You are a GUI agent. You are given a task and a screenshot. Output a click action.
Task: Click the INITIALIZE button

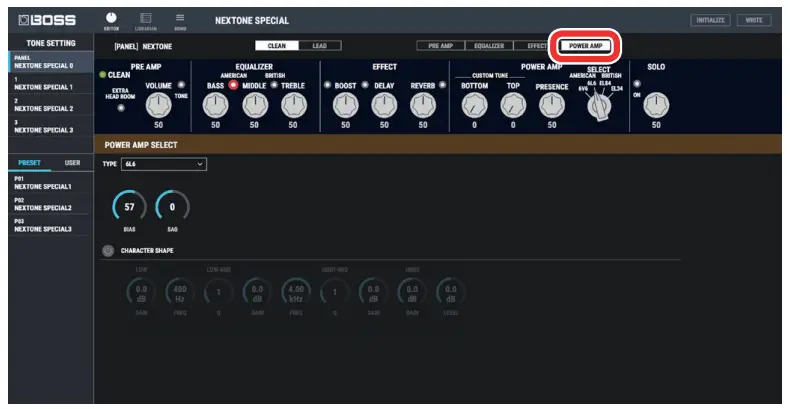click(x=710, y=20)
